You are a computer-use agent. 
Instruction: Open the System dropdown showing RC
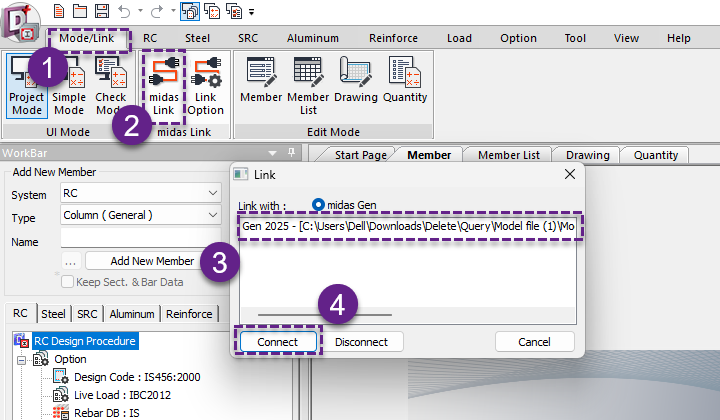click(x=141, y=193)
